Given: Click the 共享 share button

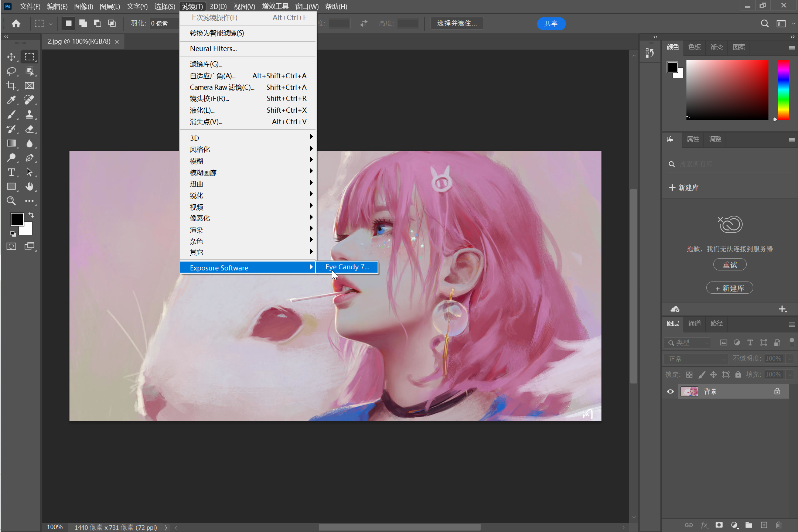Looking at the screenshot, I should [x=551, y=24].
